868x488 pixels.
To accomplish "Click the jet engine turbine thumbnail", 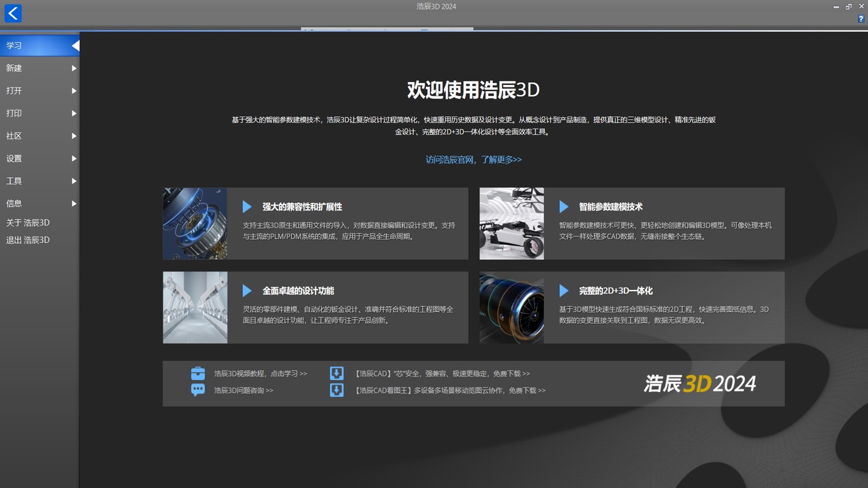I will [512, 307].
